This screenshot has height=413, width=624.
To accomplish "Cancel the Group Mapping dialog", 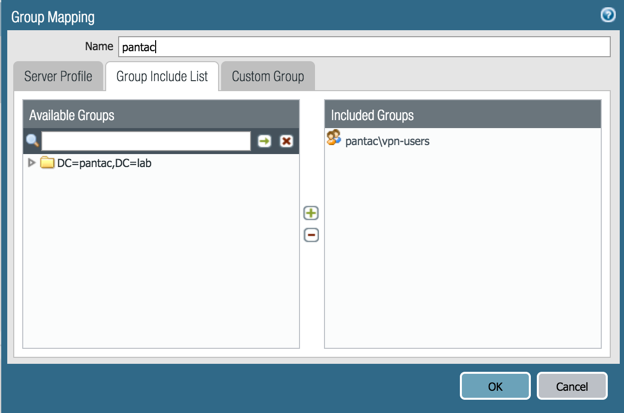I will pos(572,386).
